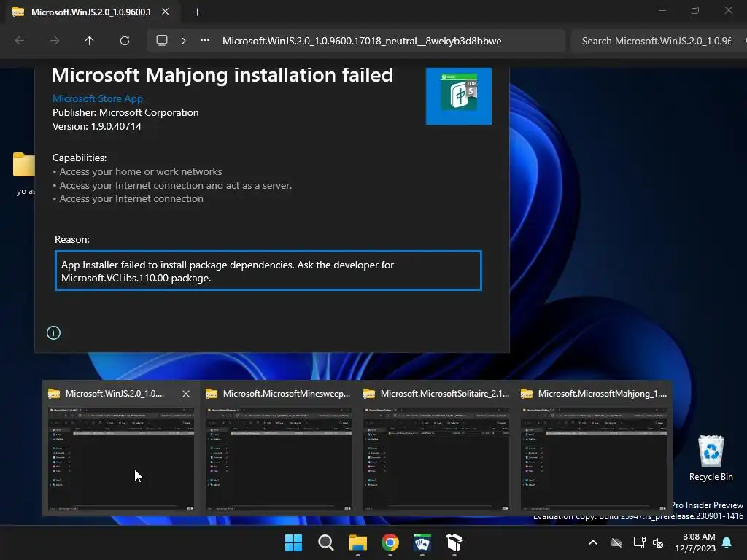Click the 'Reason:' label
747x560 pixels.
click(72, 239)
